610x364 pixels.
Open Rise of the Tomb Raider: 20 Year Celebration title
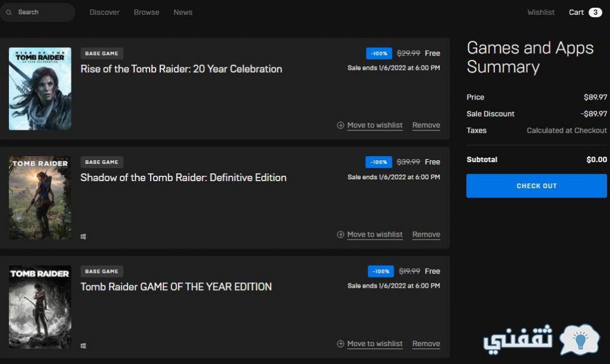181,69
